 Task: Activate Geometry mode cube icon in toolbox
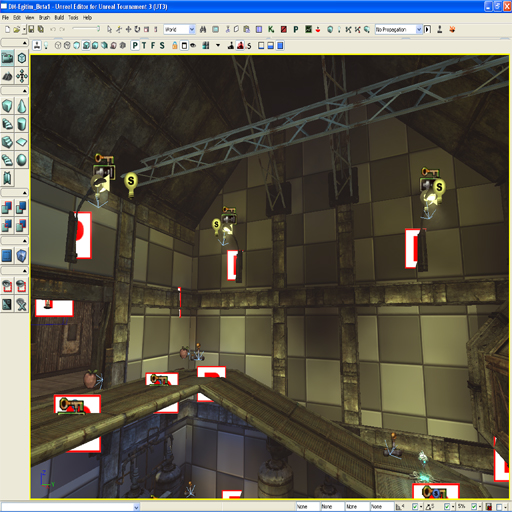(22, 58)
